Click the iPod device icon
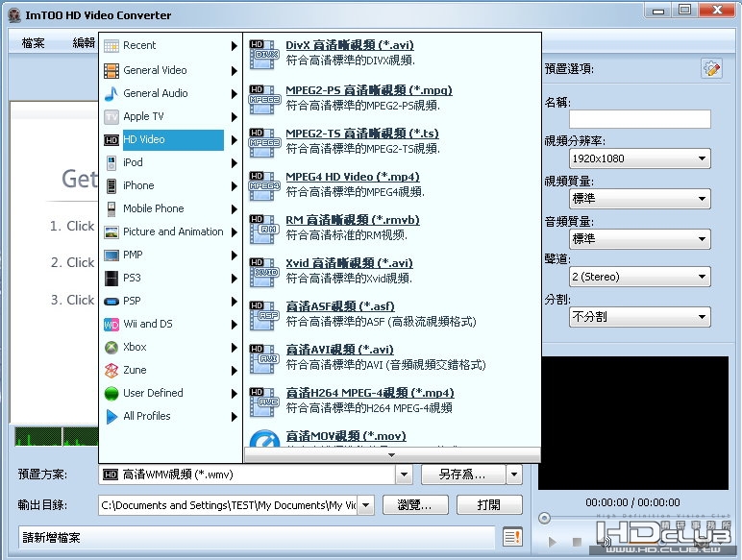The width and height of the screenshot is (742, 560). 111,163
